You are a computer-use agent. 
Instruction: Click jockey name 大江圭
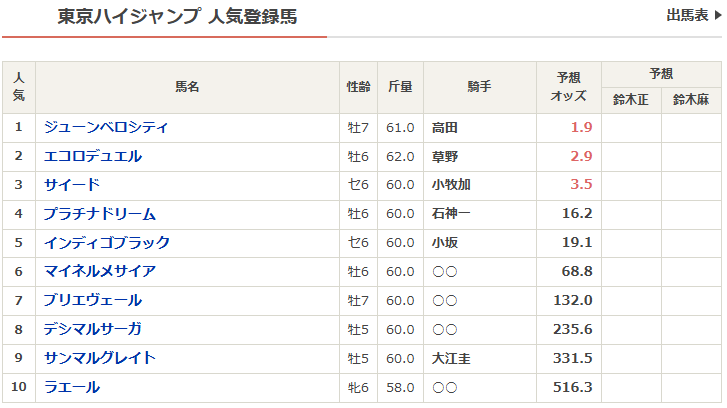point(451,358)
